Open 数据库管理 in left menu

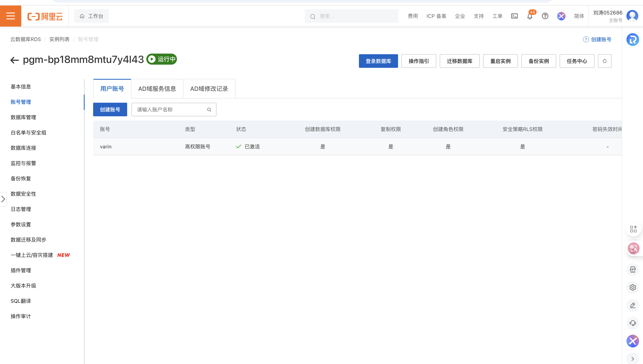(23, 117)
